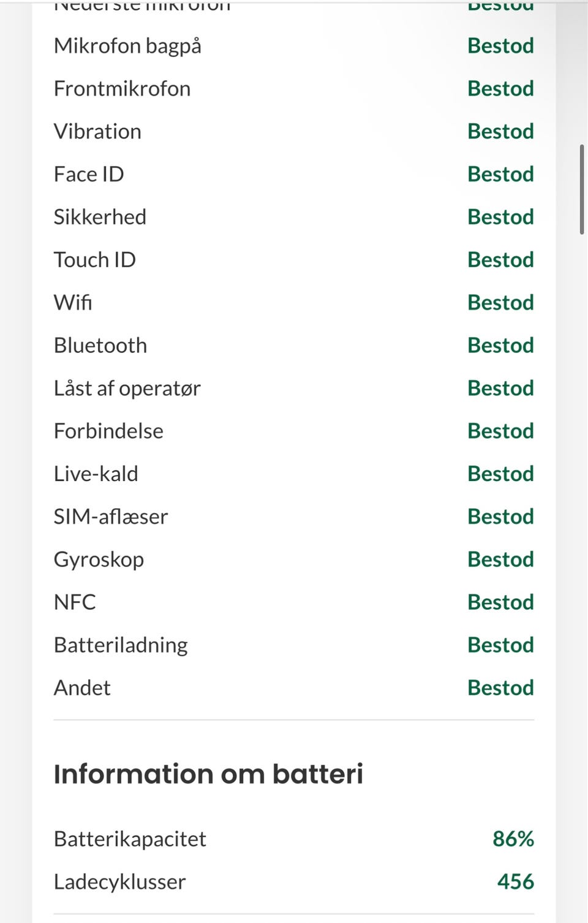This screenshot has height=923, width=588.
Task: Click the page's vertical scrollbar thumb
Action: [x=581, y=189]
